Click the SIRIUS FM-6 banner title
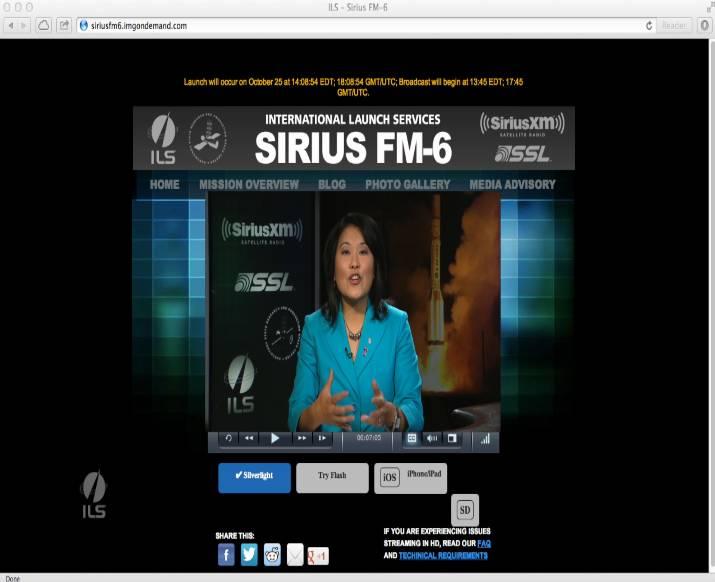715x582 pixels. coord(353,148)
